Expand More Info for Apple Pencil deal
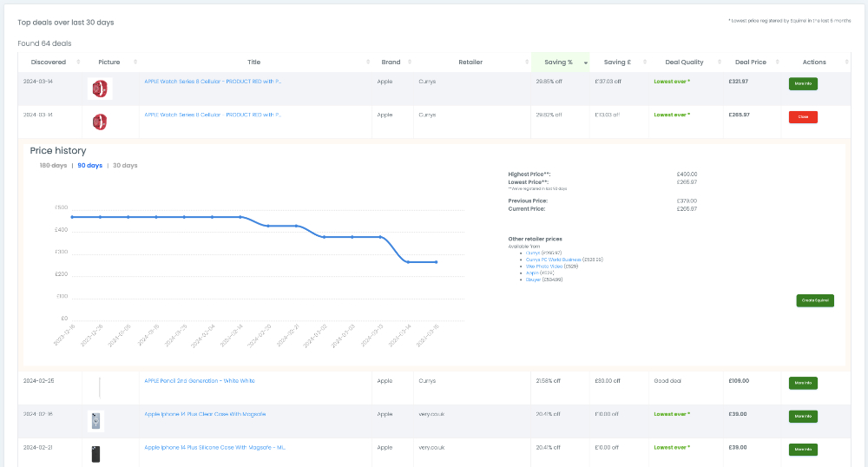This screenshot has height=467, width=868. pyautogui.click(x=802, y=383)
